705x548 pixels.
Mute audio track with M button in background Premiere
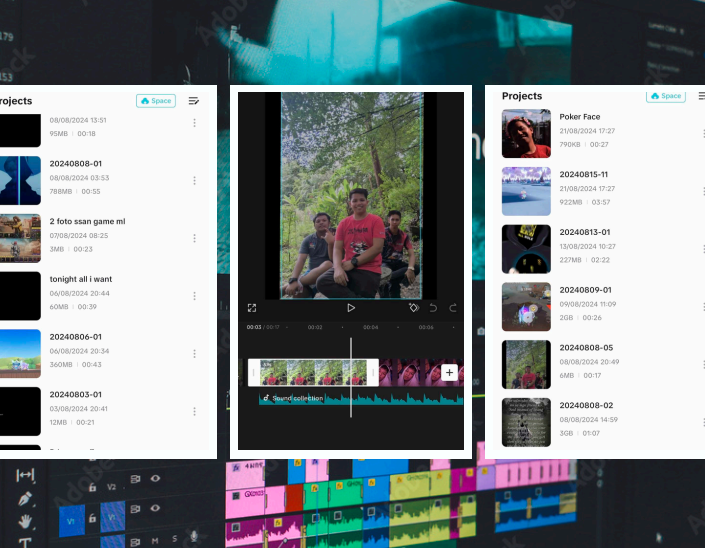coord(155,541)
